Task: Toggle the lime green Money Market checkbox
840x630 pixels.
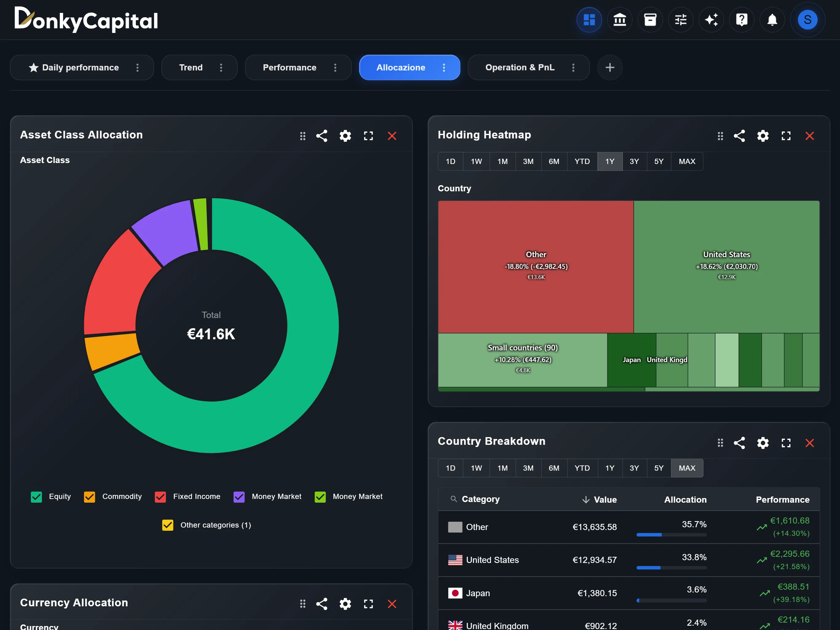Action: point(320,496)
